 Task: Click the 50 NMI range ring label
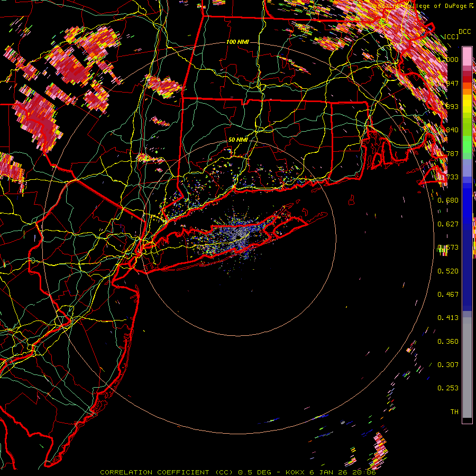(x=237, y=140)
